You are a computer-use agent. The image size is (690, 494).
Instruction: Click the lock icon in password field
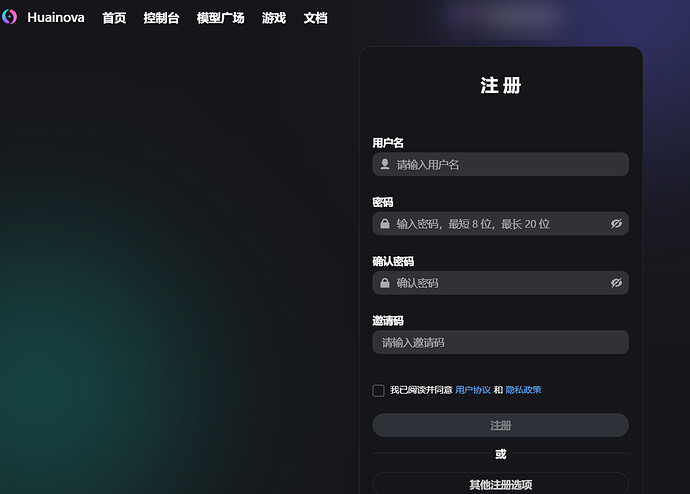pos(385,223)
